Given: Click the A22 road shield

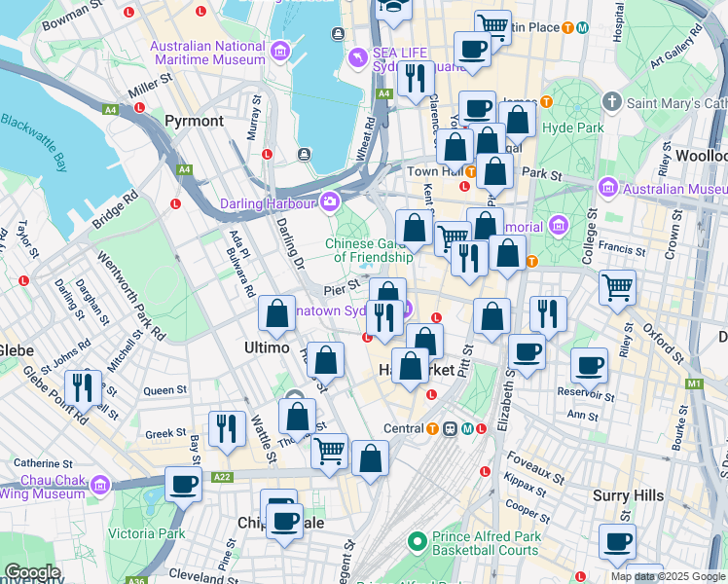Looking at the screenshot, I should (222, 477).
